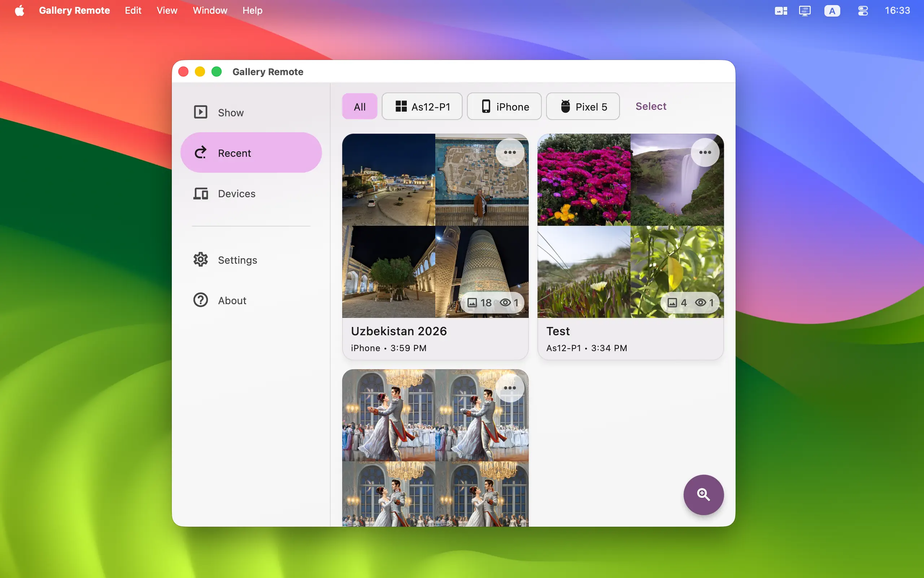Open the Gallery Remote app menu
Image resolution: width=924 pixels, height=578 pixels.
coord(74,10)
